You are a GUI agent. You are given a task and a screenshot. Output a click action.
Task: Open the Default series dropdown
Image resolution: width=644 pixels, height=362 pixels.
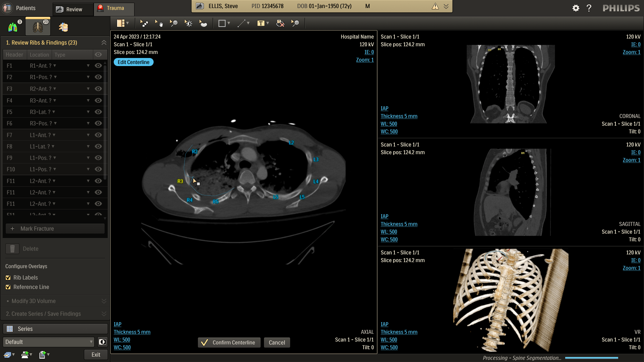(49, 342)
